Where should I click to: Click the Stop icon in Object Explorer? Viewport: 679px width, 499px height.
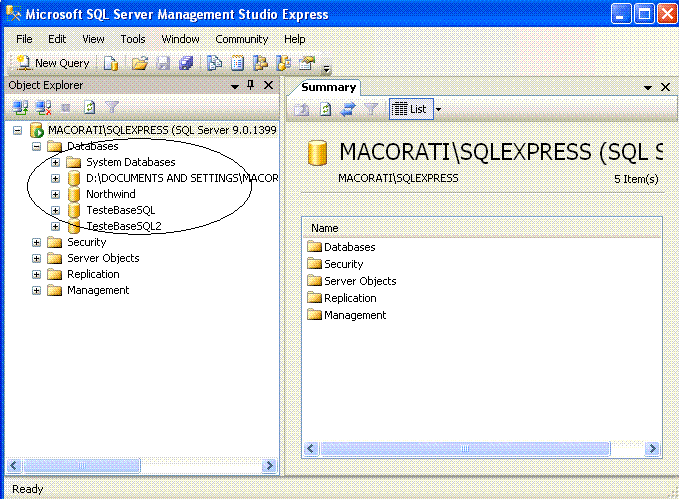[x=66, y=107]
